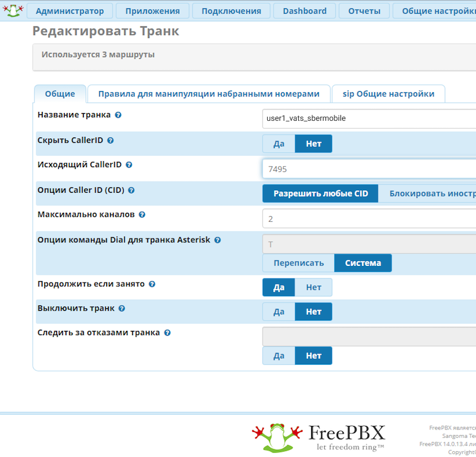Switch to sip Общие настройки tab
Viewport: 476px width, 457px height.
click(x=388, y=94)
